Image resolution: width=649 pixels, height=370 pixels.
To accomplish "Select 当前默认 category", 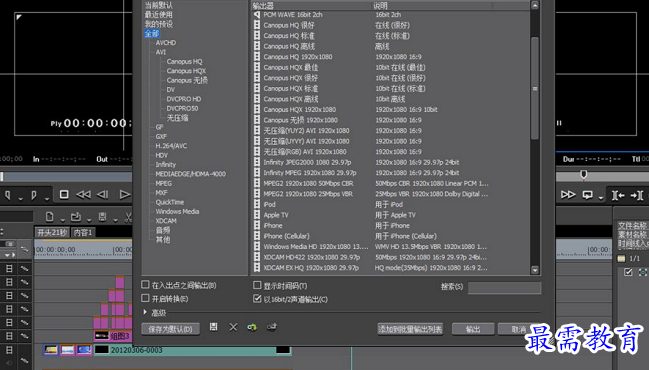I will tap(159, 5).
